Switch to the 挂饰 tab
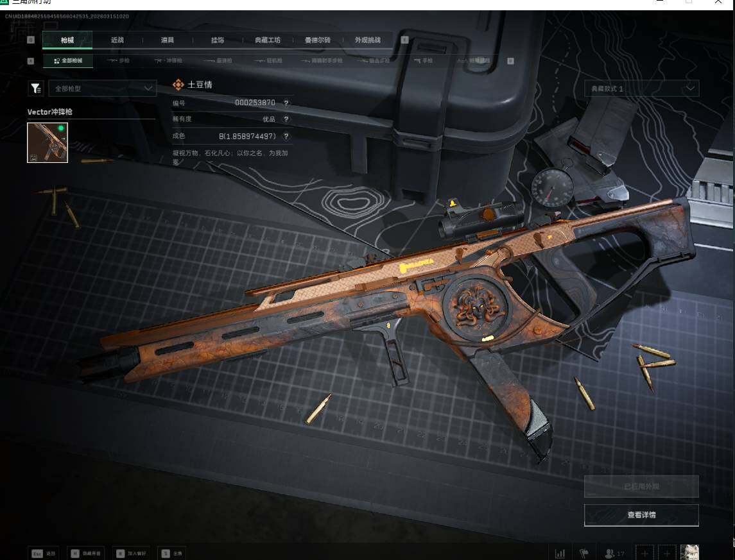735x560 pixels. point(218,40)
